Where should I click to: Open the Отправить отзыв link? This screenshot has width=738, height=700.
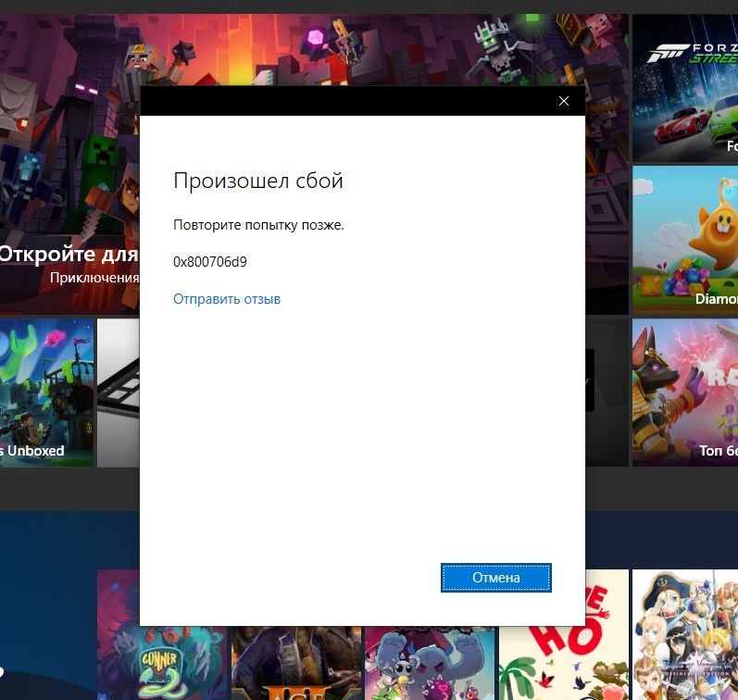tap(227, 299)
